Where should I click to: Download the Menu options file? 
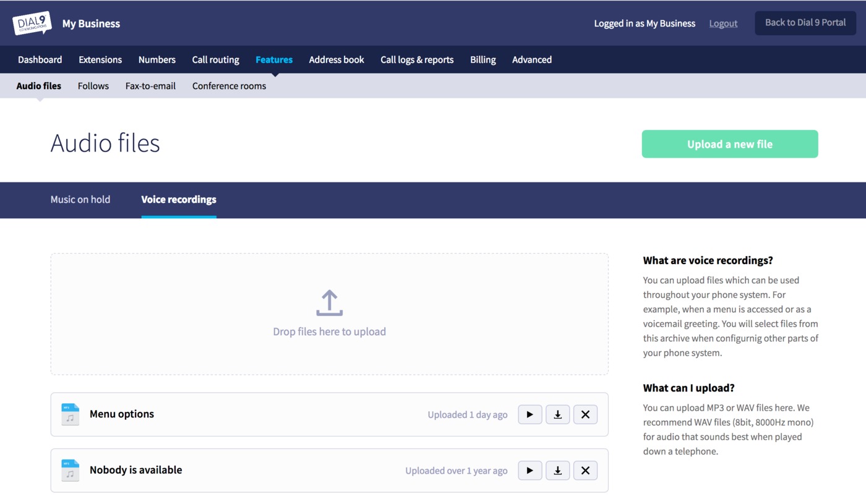pos(558,414)
